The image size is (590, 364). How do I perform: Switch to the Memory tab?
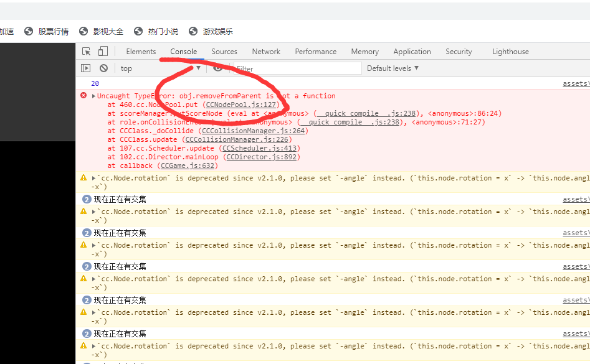point(365,52)
